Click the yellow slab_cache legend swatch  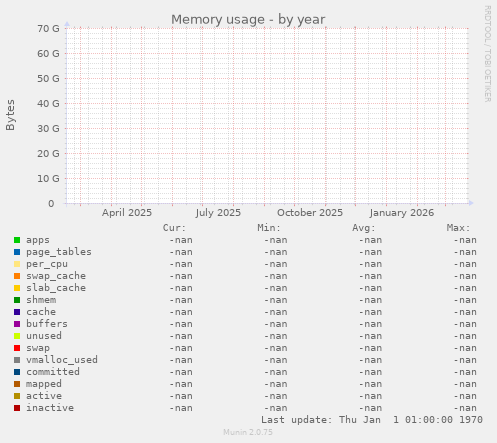pos(17,288)
